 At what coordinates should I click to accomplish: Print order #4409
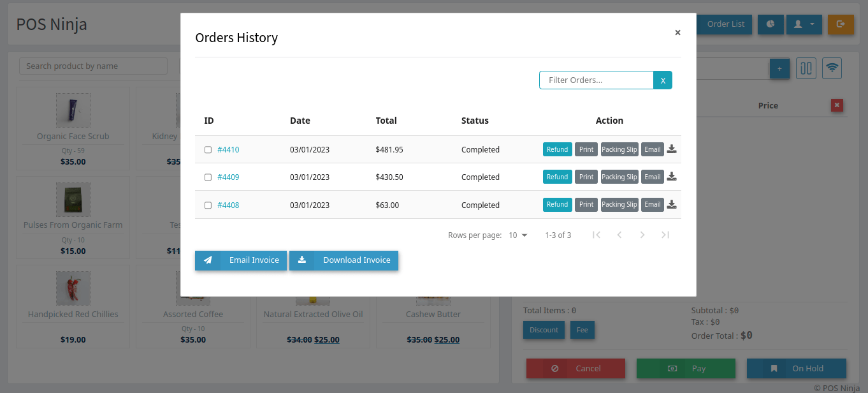pyautogui.click(x=586, y=177)
